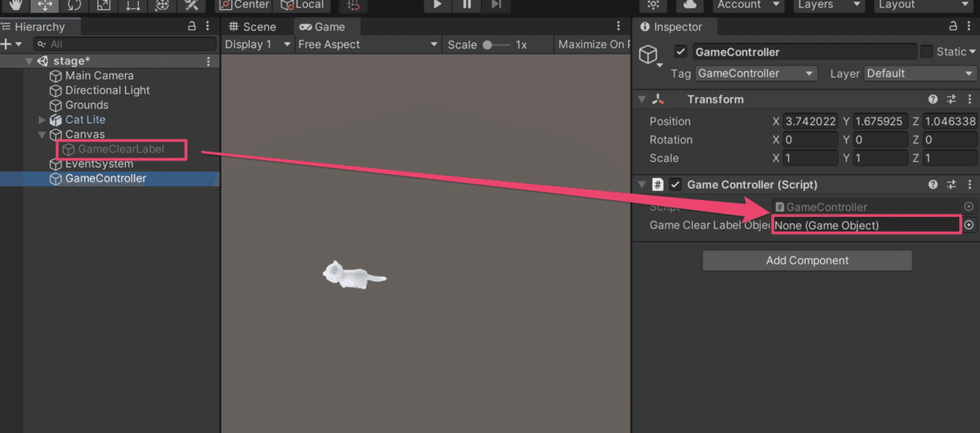This screenshot has height=433, width=980.
Task: Select Cat Lite prefab
Action: click(85, 120)
